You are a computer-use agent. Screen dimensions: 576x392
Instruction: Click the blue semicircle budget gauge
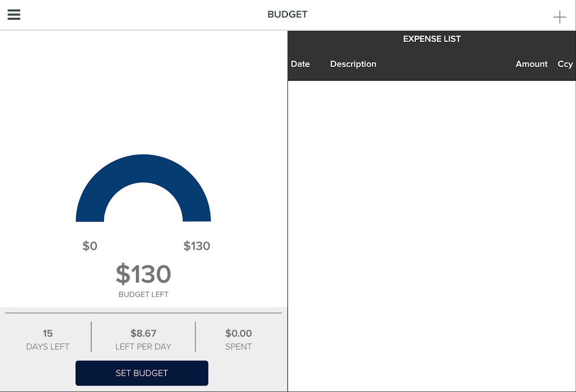[143, 170]
